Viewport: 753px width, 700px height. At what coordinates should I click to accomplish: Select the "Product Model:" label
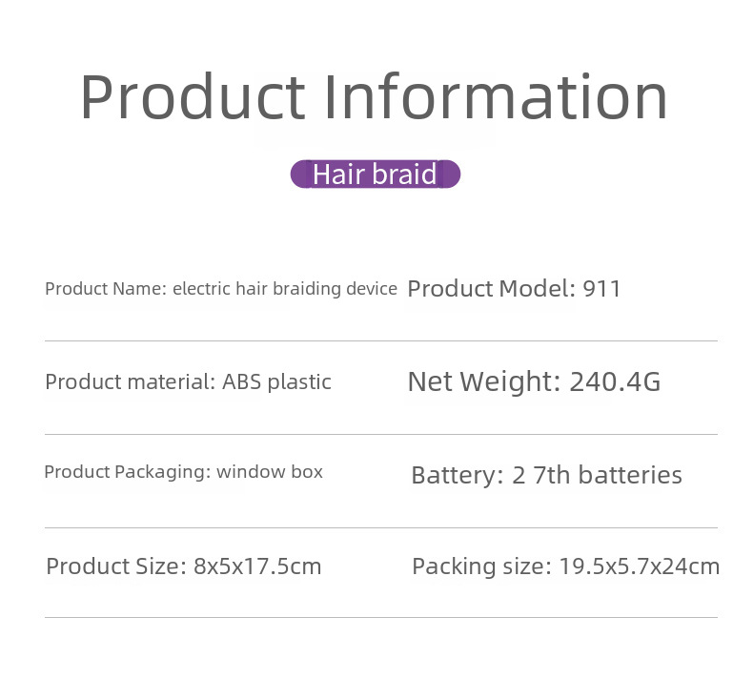[491, 289]
